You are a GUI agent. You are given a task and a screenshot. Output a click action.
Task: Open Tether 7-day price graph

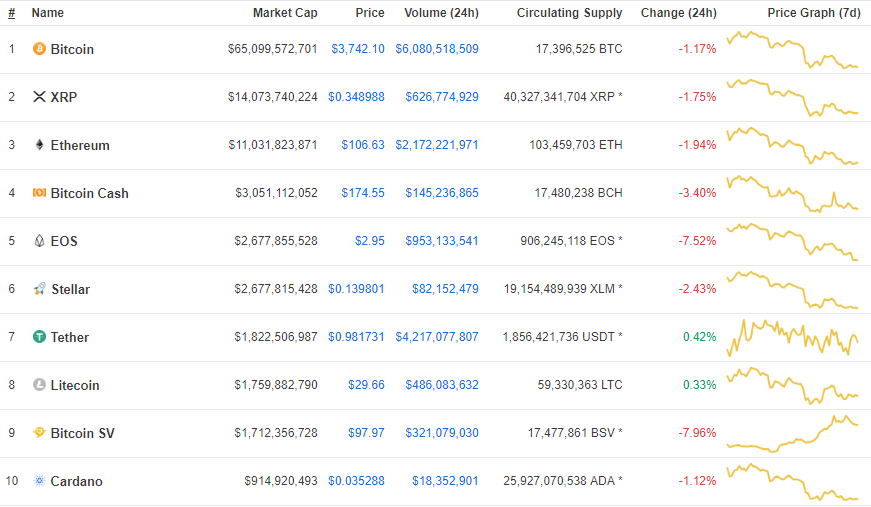pos(793,337)
